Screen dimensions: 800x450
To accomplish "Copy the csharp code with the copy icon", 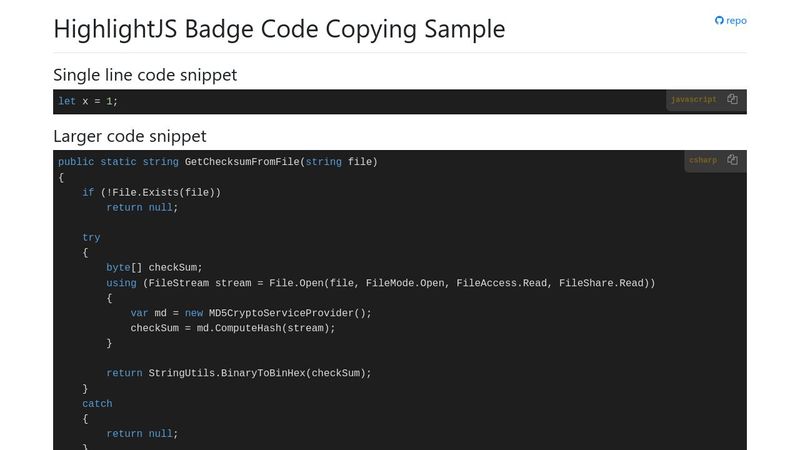I will coord(732,160).
